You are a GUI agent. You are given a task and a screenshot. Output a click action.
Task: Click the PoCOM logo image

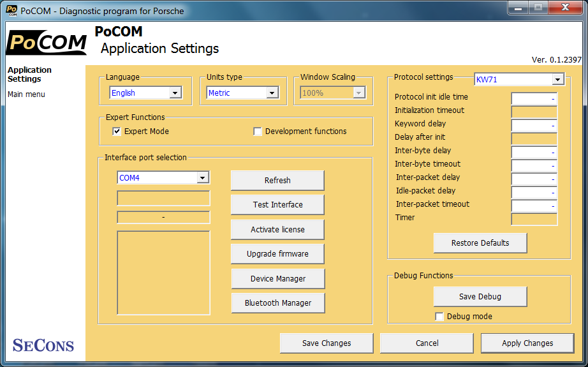pos(47,42)
